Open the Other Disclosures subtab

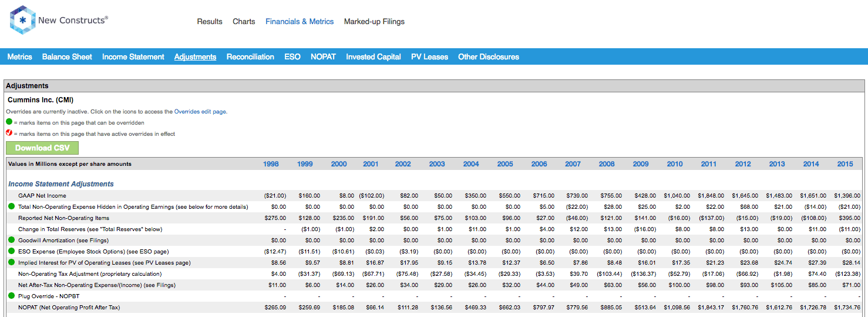point(489,57)
